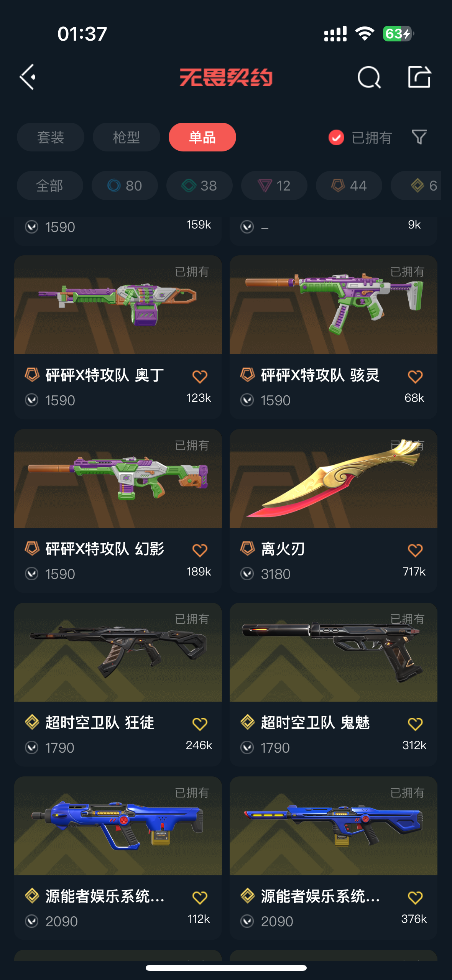This screenshot has height=980, width=452.
Task: Filter by blue tier chip 80
Action: click(125, 186)
